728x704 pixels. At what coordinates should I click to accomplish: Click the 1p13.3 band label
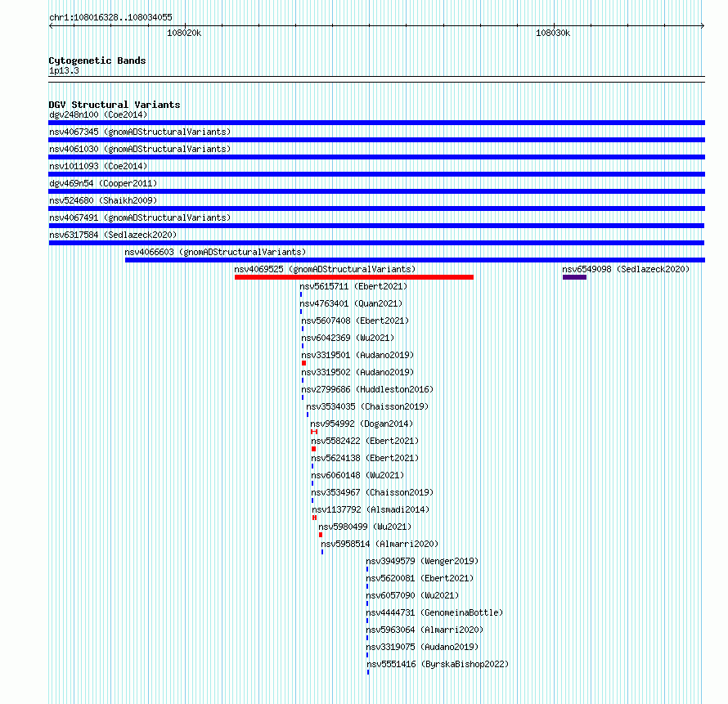pyautogui.click(x=64, y=70)
